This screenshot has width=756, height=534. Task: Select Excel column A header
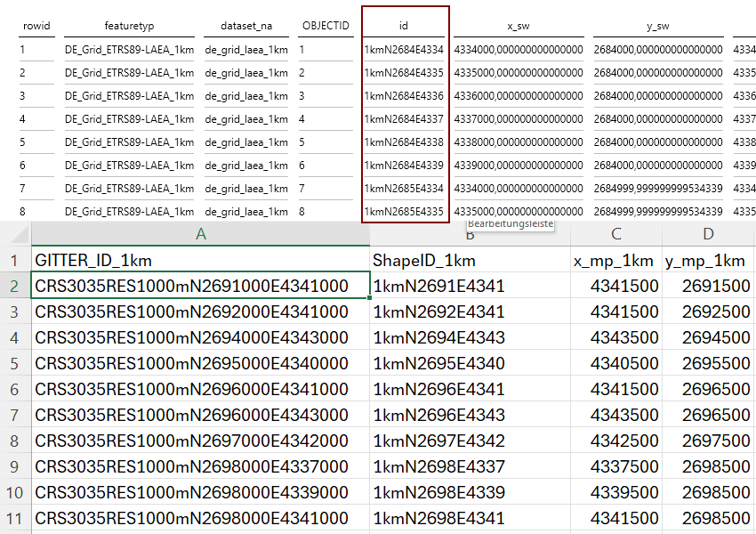(201, 234)
